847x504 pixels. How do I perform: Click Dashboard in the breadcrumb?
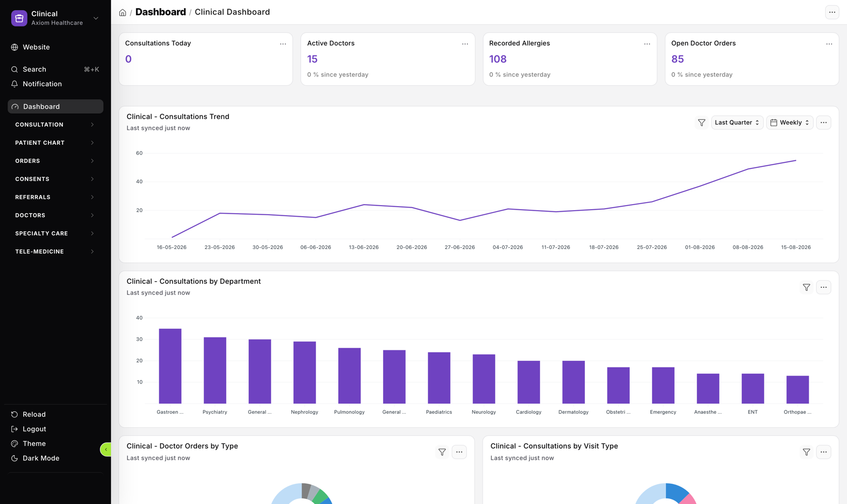click(160, 12)
